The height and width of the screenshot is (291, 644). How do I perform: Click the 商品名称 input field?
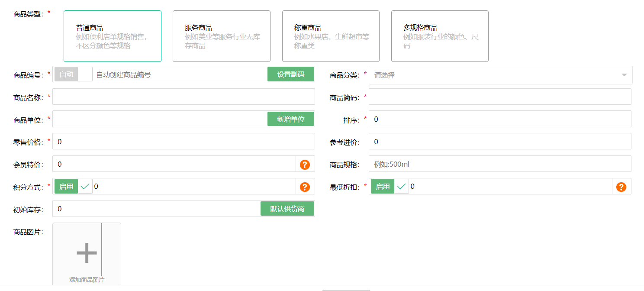point(182,97)
